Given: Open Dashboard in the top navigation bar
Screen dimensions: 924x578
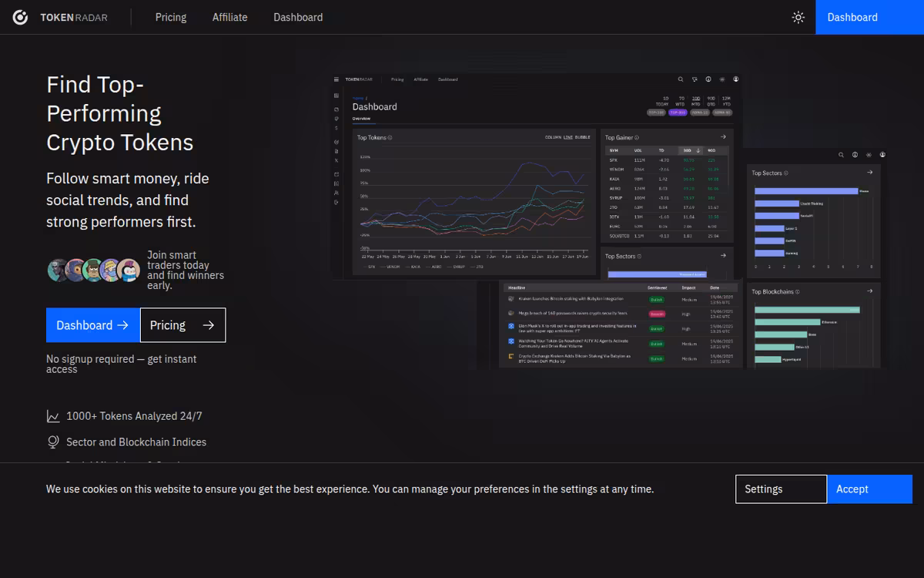Looking at the screenshot, I should (298, 17).
